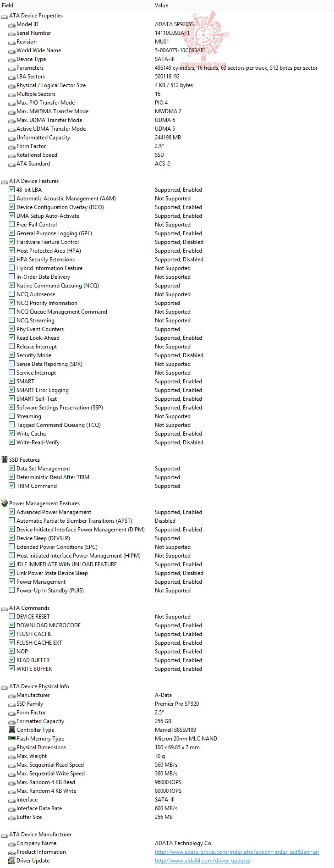Select the value ACS-2

[x=162, y=164]
